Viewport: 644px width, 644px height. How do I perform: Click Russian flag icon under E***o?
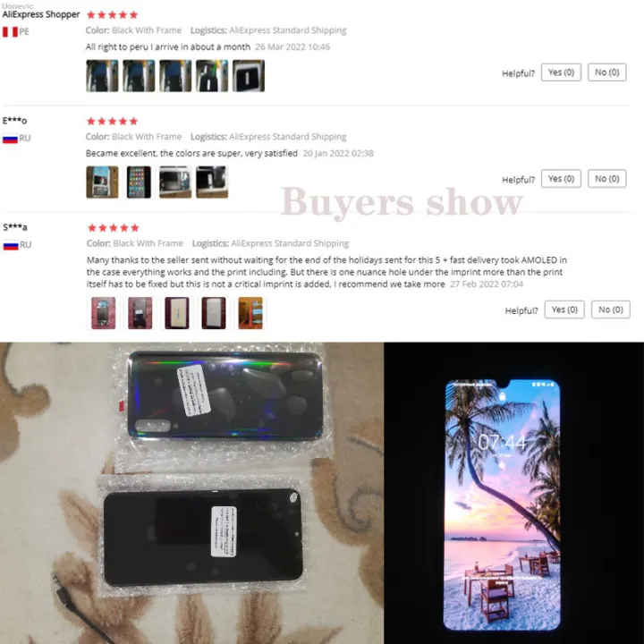pos(10,139)
